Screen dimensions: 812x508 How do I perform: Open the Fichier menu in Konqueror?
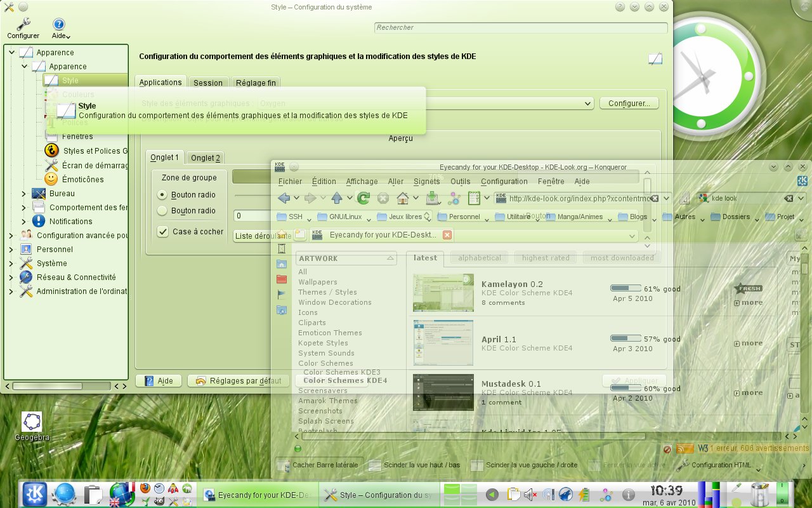click(x=291, y=181)
